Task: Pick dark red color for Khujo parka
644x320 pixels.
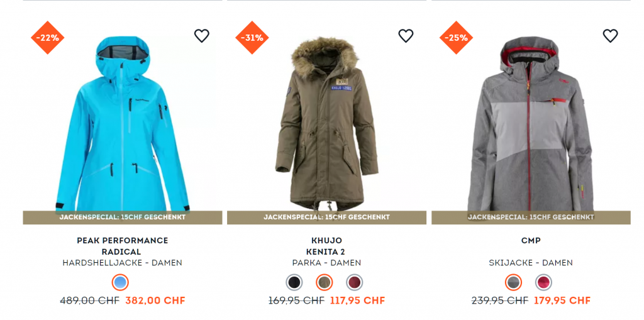Action: (355, 283)
